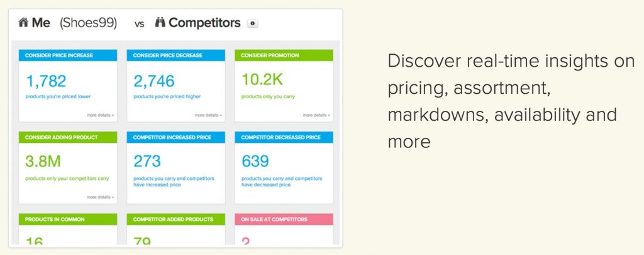Expand more details under Consider Promotion

click(x=316, y=115)
